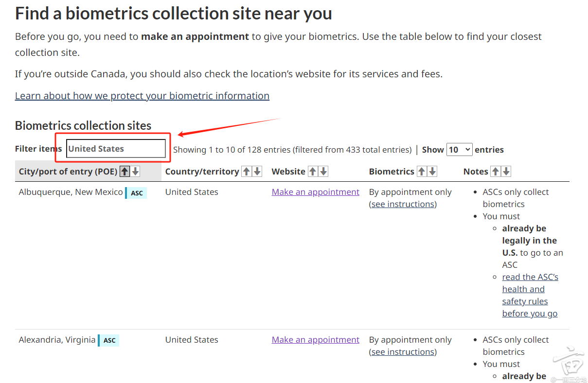The width and height of the screenshot is (588, 383).
Task: Click the Filter items text field
Action: click(116, 149)
